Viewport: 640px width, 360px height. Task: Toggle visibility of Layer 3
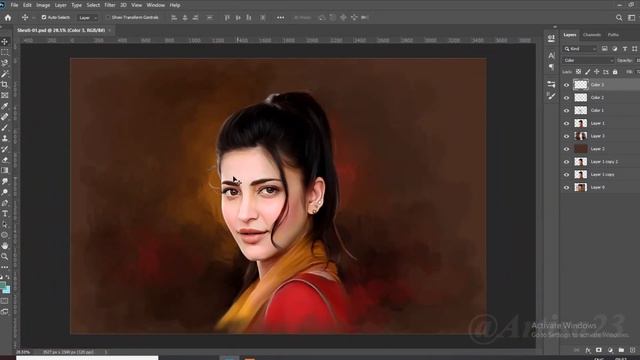tap(567, 136)
